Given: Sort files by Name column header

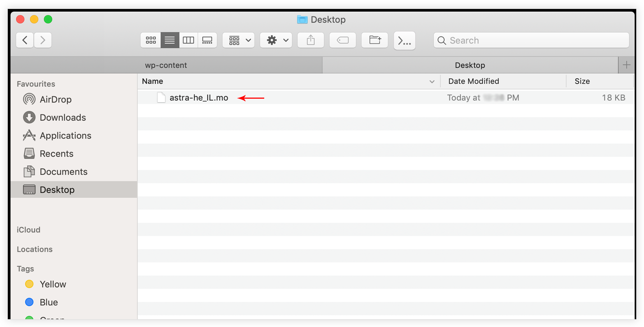Looking at the screenshot, I should pyautogui.click(x=153, y=81).
